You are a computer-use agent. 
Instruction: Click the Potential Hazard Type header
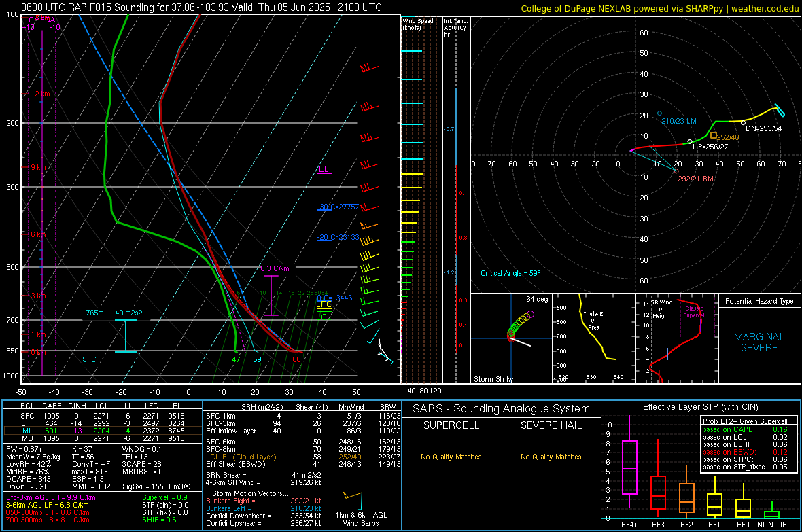(759, 301)
